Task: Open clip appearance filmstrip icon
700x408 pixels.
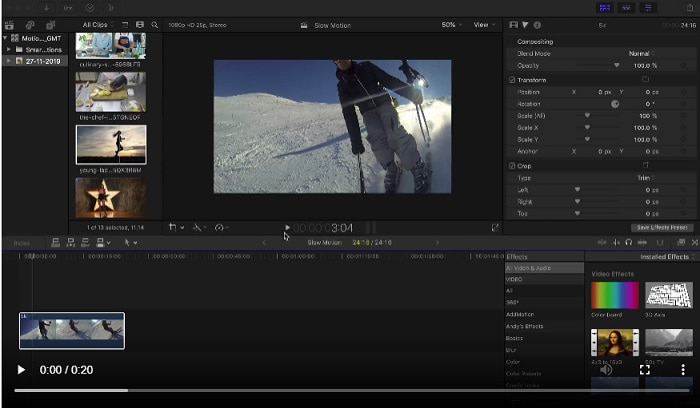Action: [140, 25]
